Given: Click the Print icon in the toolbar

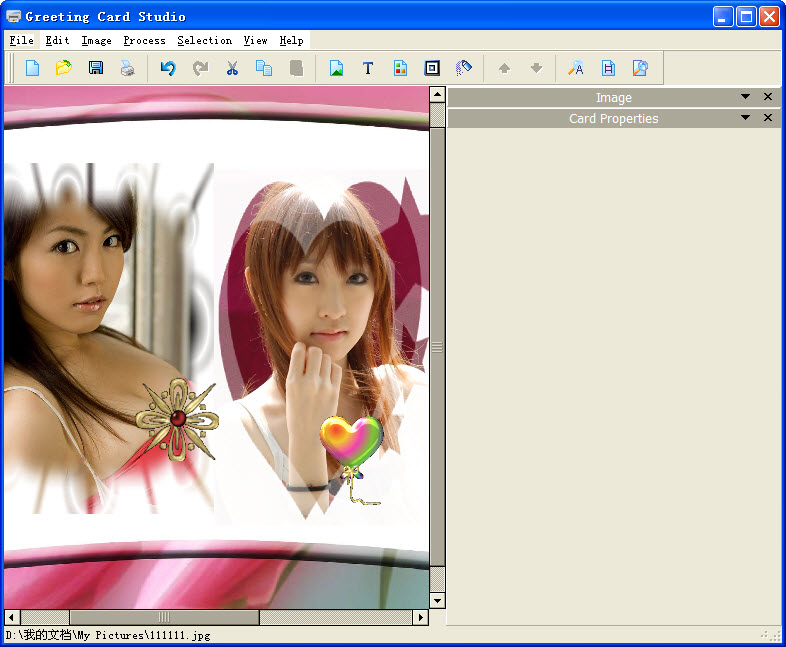Looking at the screenshot, I should coord(127,68).
